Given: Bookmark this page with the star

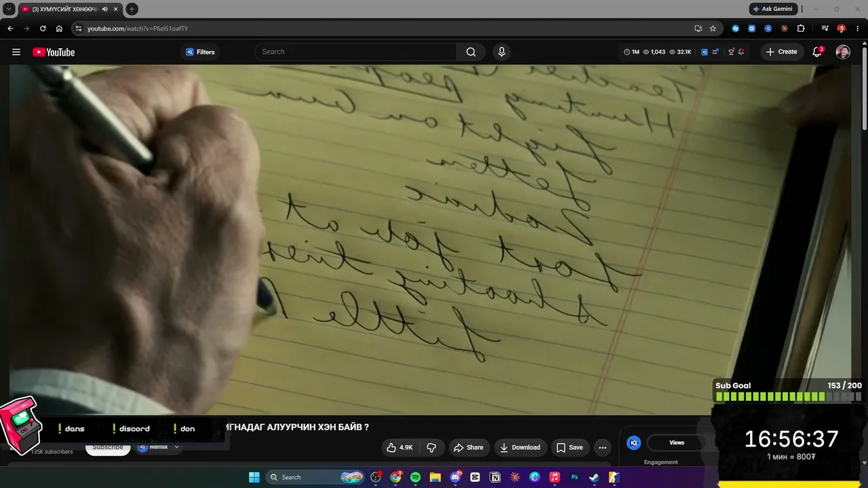Looking at the screenshot, I should pyautogui.click(x=713, y=28).
